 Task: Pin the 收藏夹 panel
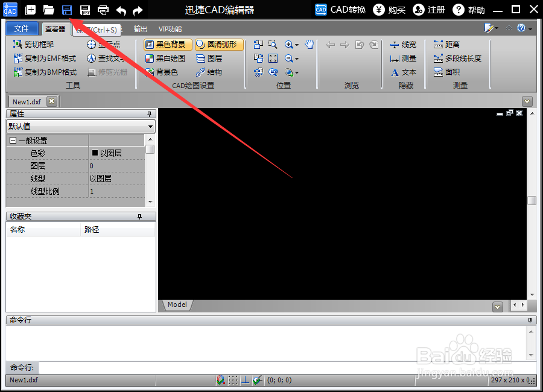(139, 217)
